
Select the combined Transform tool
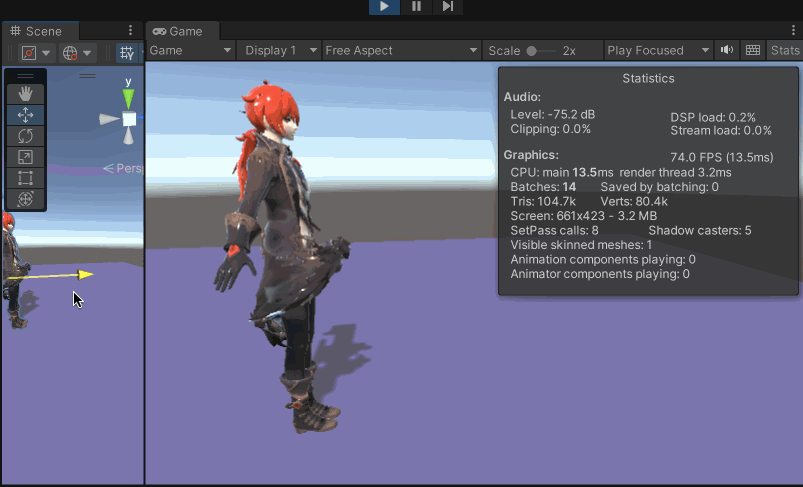(26, 199)
